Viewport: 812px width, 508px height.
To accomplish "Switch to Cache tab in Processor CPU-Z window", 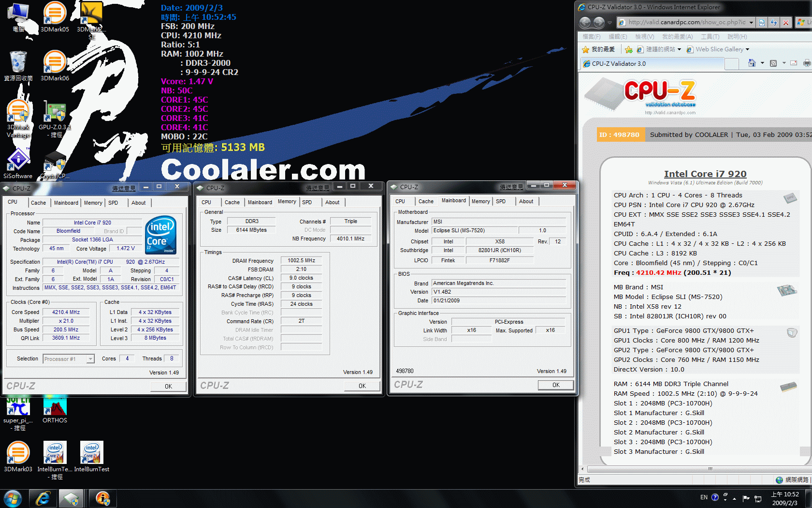I will (x=39, y=203).
